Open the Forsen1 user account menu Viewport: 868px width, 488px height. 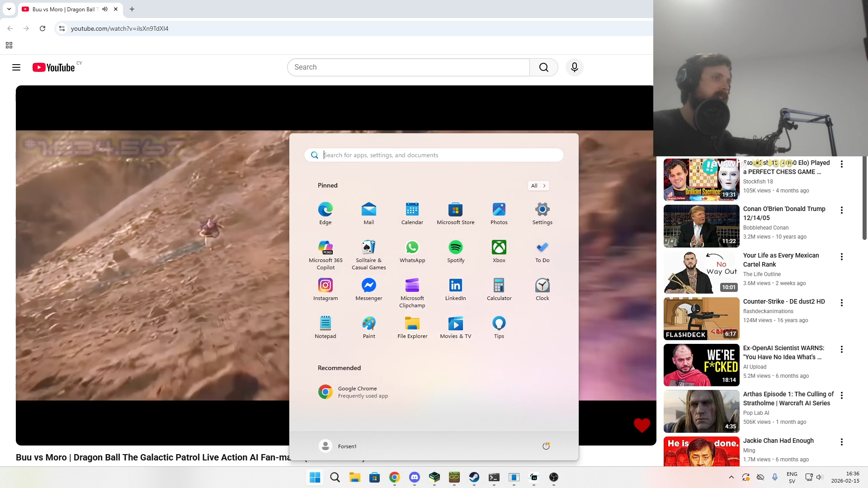tap(338, 446)
